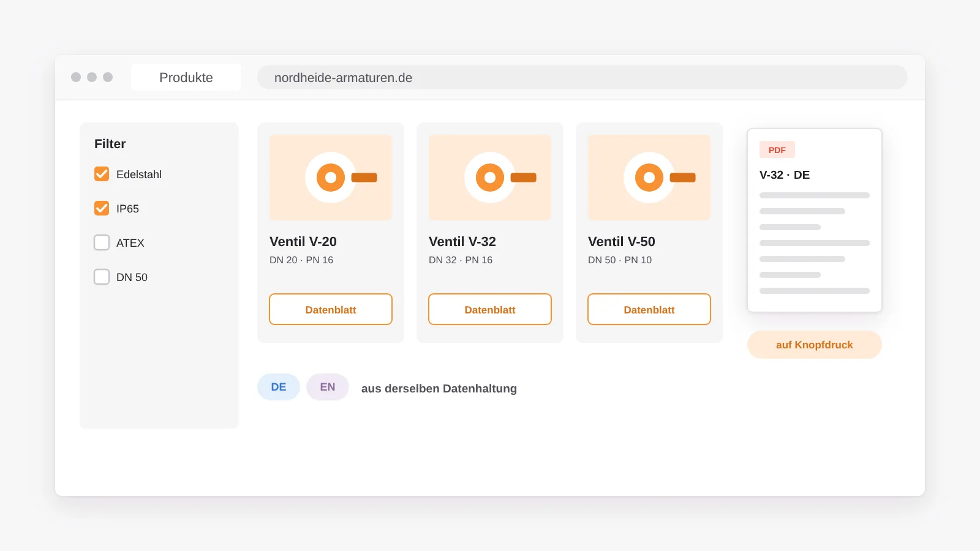Click the Filter heading
Screen dimensions: 980x551
click(x=110, y=144)
